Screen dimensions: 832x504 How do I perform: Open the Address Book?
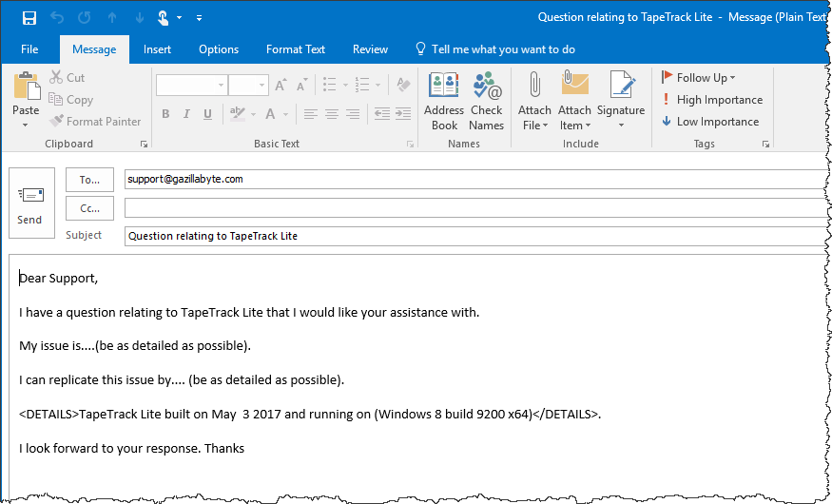(x=444, y=102)
